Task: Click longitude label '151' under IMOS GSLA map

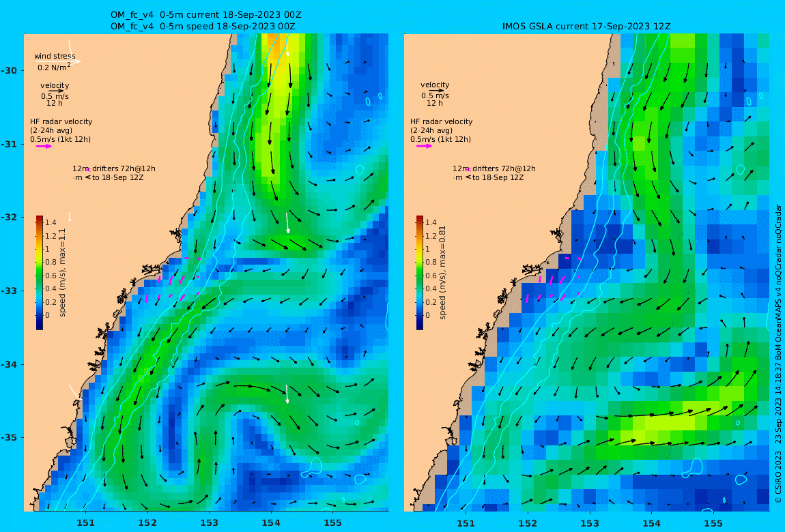Action: coord(466,523)
